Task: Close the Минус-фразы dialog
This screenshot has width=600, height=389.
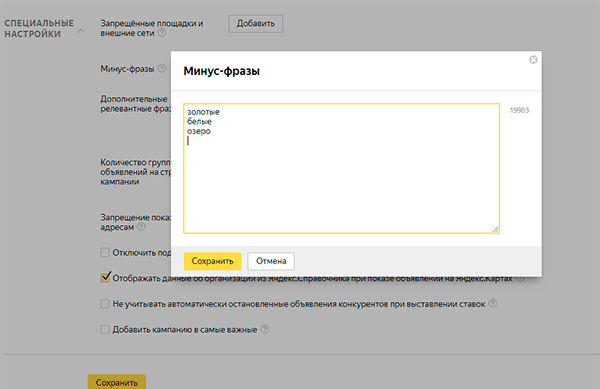Action: (533, 60)
